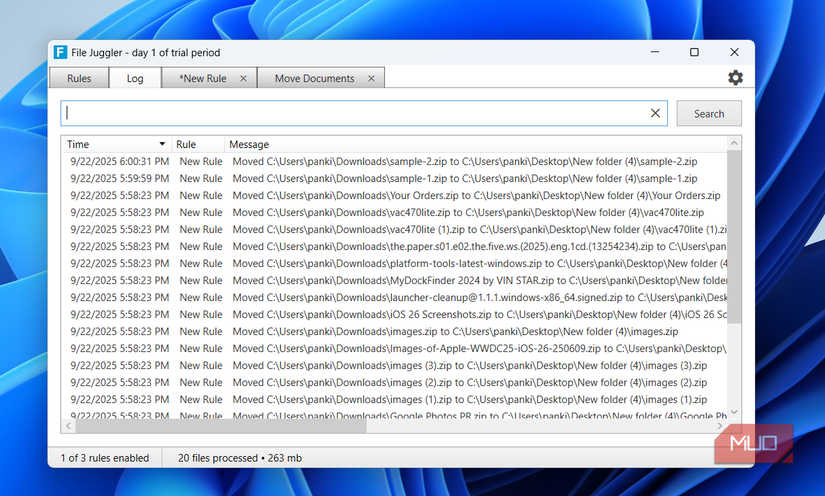
Task: Select the MyDockFinder 2024 log row
Action: coord(395,280)
